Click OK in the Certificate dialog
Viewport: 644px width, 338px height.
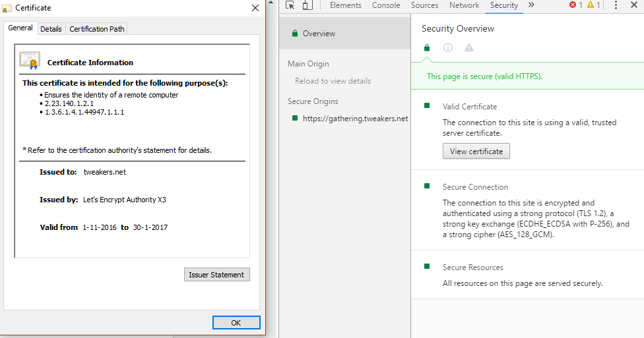coord(236,323)
